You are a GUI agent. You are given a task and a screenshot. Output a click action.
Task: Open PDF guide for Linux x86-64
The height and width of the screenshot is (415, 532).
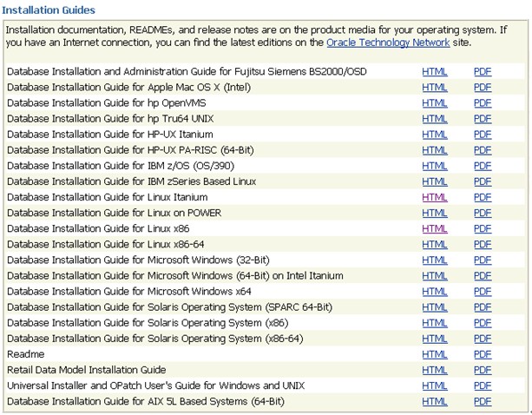coord(483,244)
